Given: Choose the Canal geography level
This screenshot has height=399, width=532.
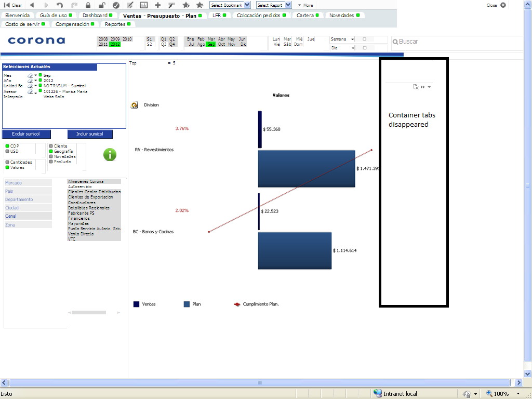Looking at the screenshot, I should (x=28, y=216).
